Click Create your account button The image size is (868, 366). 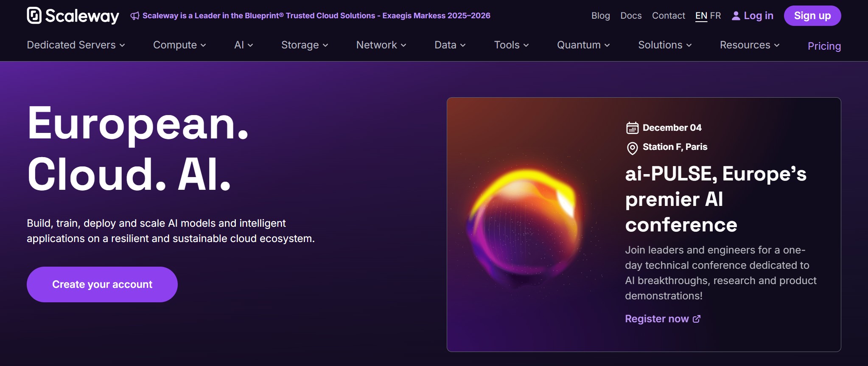pos(102,284)
